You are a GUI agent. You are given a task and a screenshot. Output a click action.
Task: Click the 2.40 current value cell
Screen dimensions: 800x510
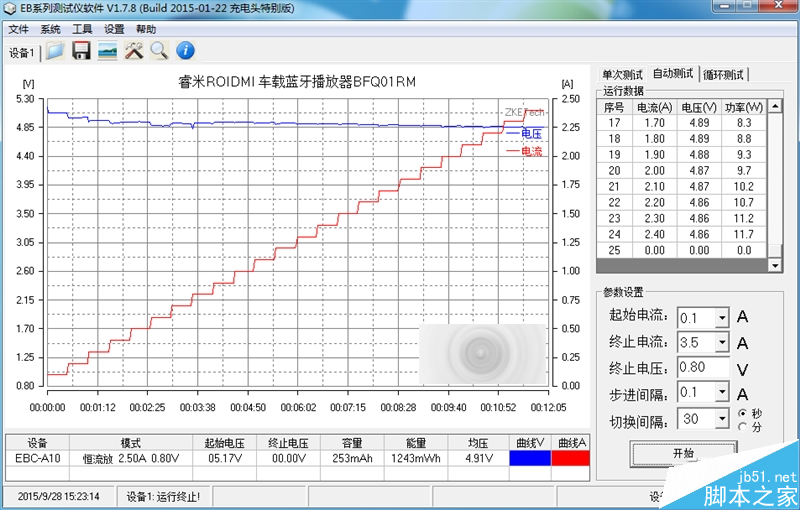(655, 234)
